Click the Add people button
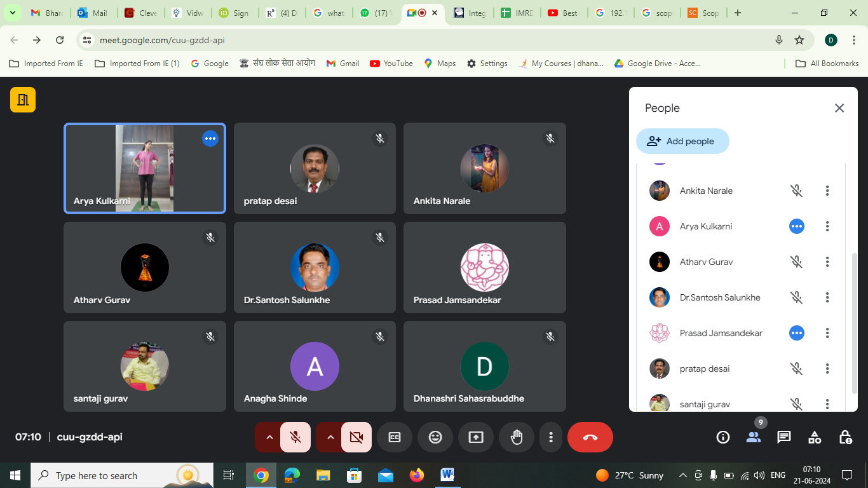The height and width of the screenshot is (488, 868). point(682,141)
